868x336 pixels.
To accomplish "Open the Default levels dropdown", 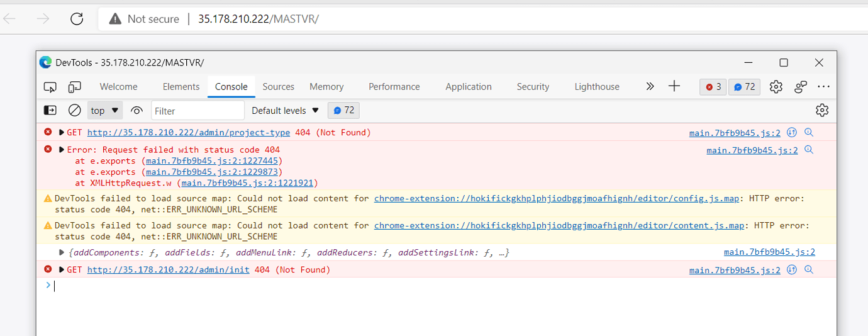I will [x=286, y=111].
